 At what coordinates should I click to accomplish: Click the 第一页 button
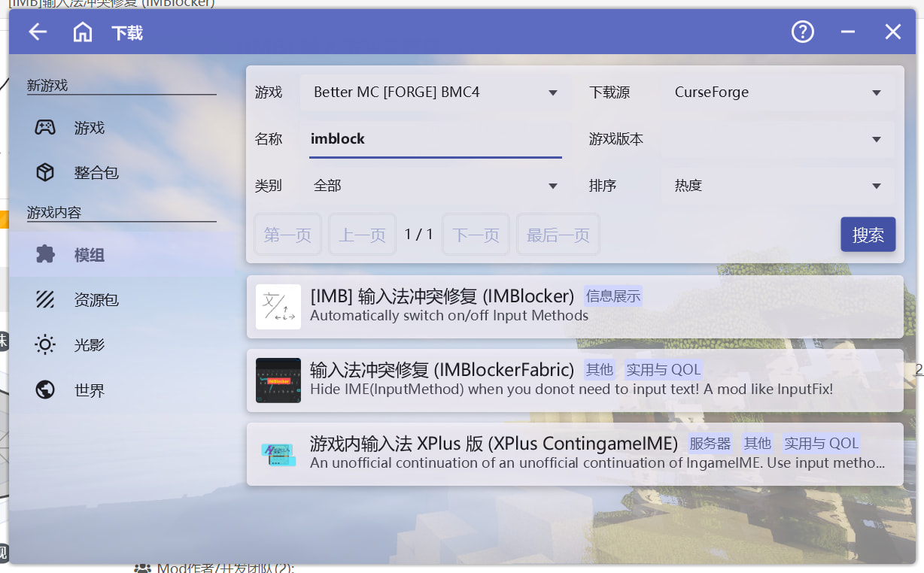point(287,235)
